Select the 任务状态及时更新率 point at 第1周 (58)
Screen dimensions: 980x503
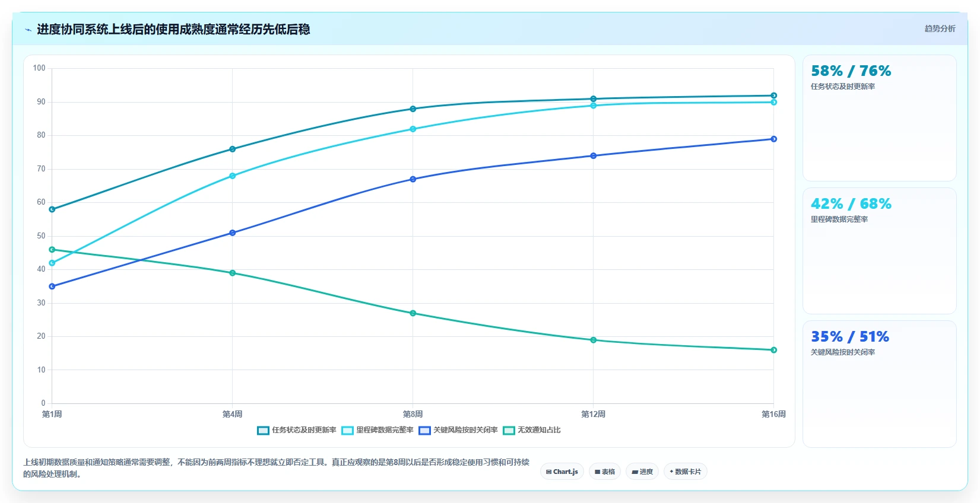point(52,209)
